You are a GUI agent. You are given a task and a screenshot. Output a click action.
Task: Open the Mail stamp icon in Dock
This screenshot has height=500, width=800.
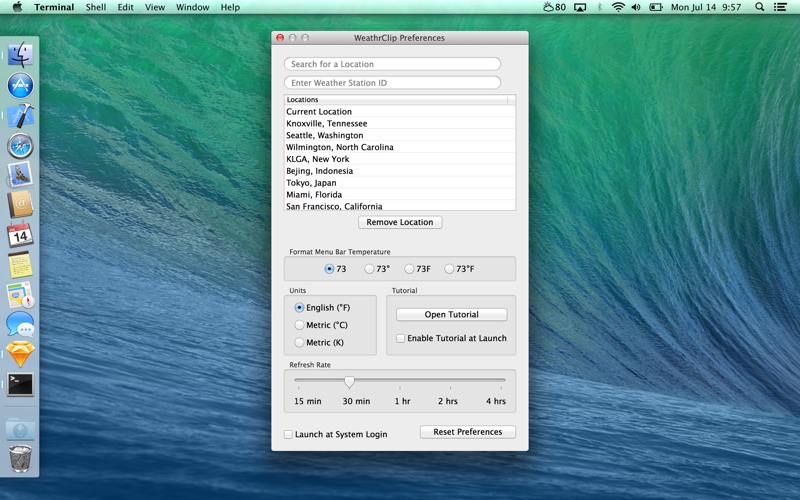pyautogui.click(x=20, y=174)
